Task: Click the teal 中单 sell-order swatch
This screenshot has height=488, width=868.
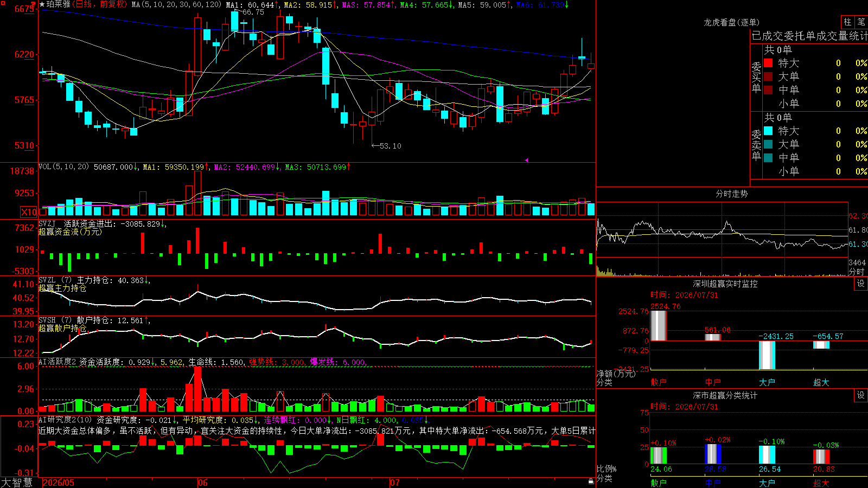Action: [769, 158]
